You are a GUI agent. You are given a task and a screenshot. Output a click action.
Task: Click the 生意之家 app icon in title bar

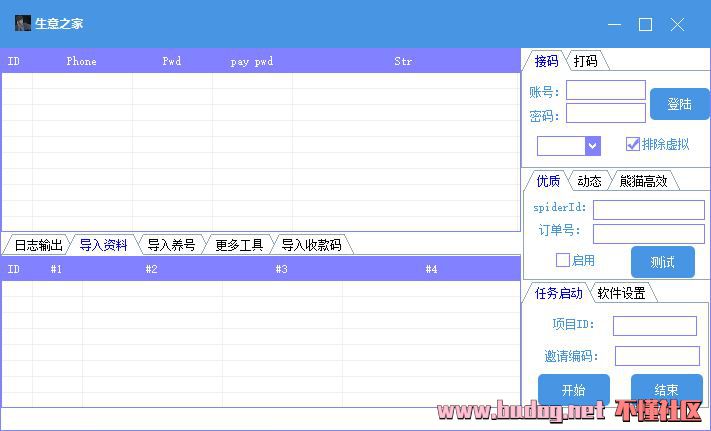pyautogui.click(x=23, y=23)
